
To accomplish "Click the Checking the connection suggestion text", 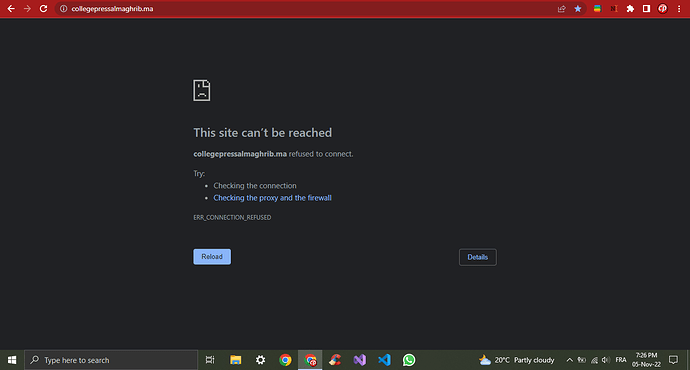I will pos(255,186).
